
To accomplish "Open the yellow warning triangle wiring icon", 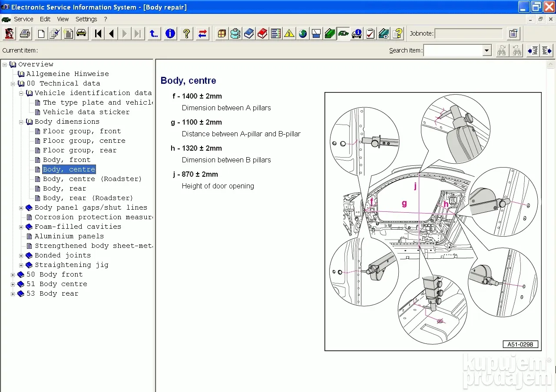I will click(x=289, y=33).
